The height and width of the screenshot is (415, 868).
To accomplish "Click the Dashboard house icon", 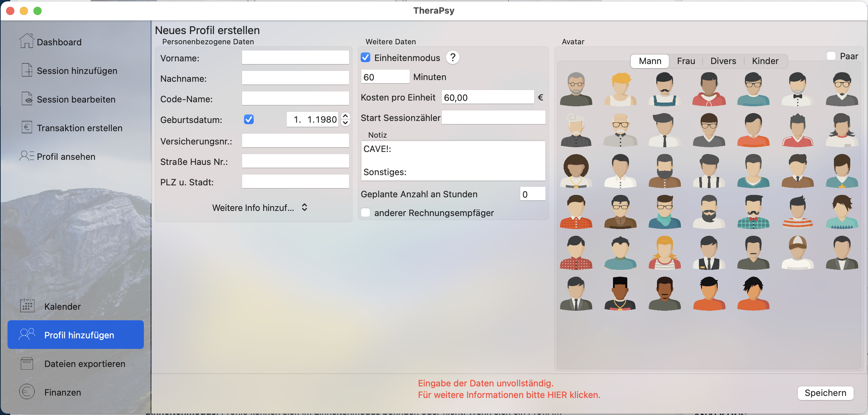I will tap(26, 41).
